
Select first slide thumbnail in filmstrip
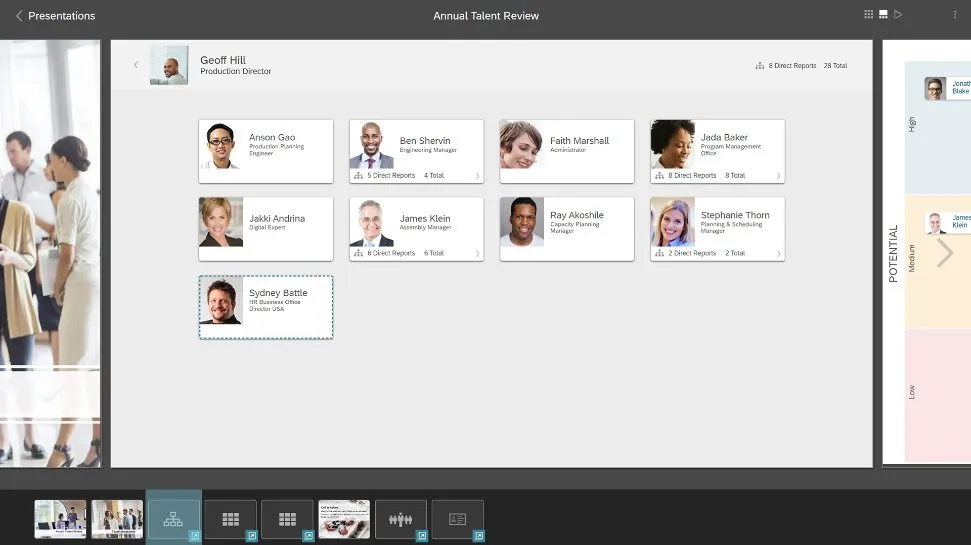coord(60,519)
